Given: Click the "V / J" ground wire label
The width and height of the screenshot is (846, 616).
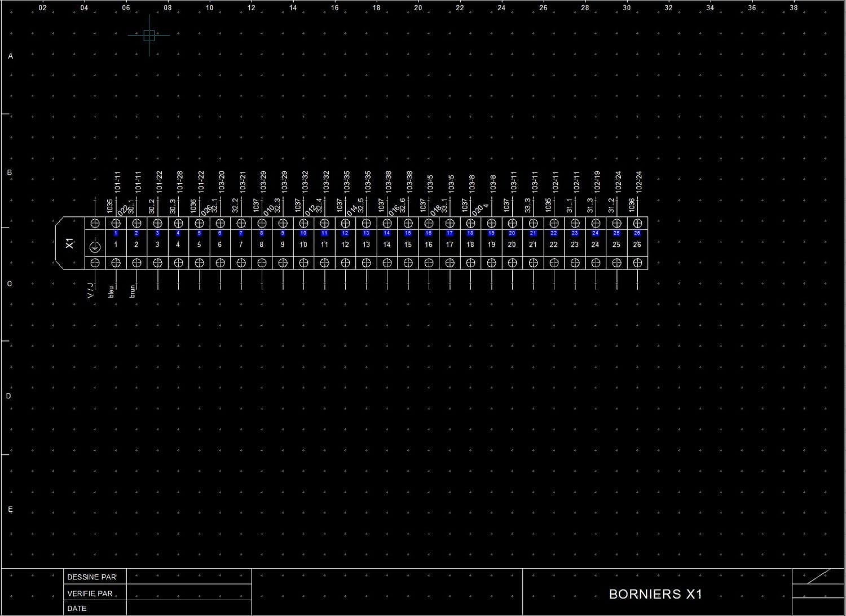Looking at the screenshot, I should pyautogui.click(x=90, y=291).
